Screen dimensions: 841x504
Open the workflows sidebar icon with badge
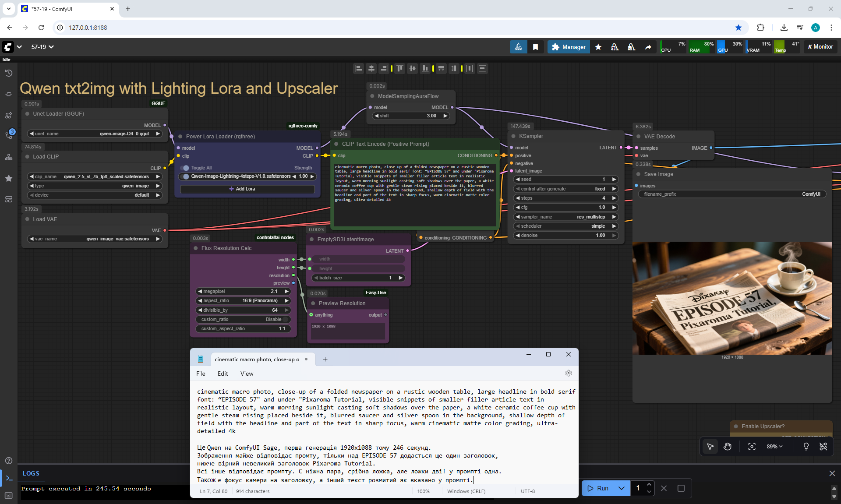coord(8,134)
